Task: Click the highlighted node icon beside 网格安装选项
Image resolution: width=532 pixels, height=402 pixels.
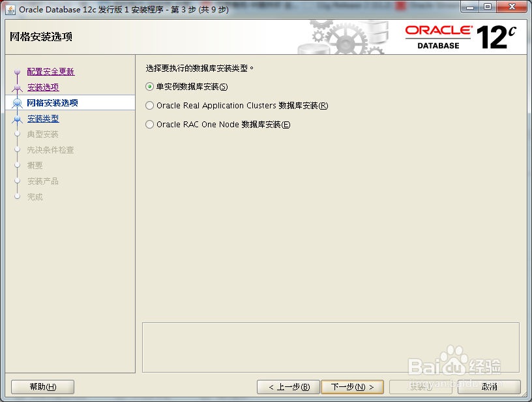Action: pyautogui.click(x=18, y=102)
